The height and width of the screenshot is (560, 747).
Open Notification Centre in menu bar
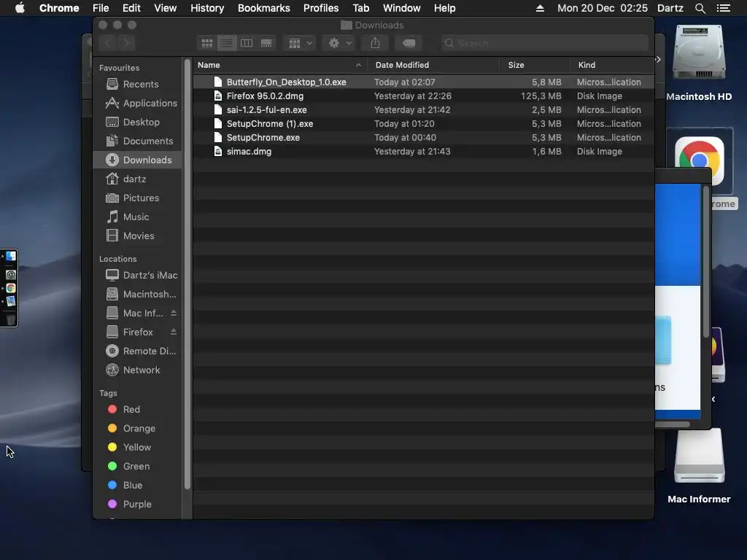pyautogui.click(x=723, y=8)
